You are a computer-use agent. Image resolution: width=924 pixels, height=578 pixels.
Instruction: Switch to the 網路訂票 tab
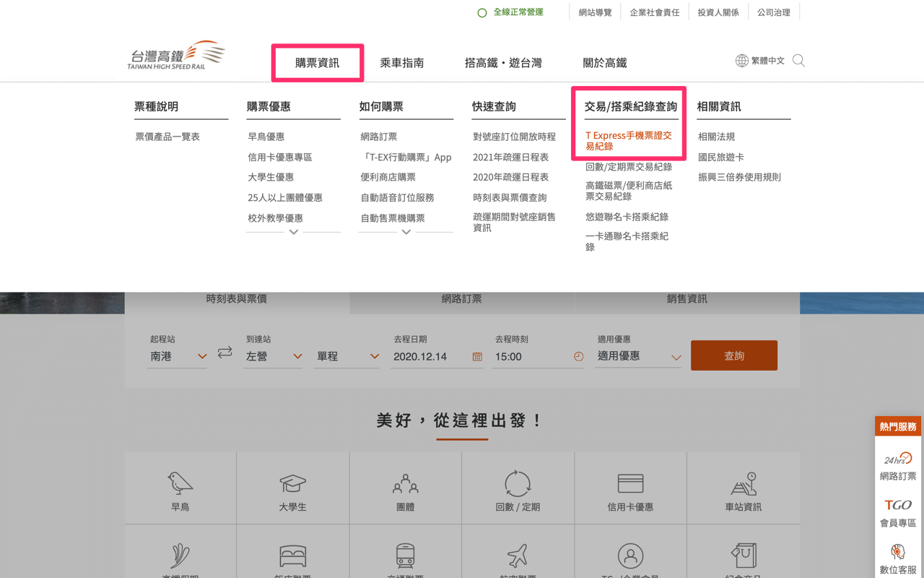pos(462,298)
